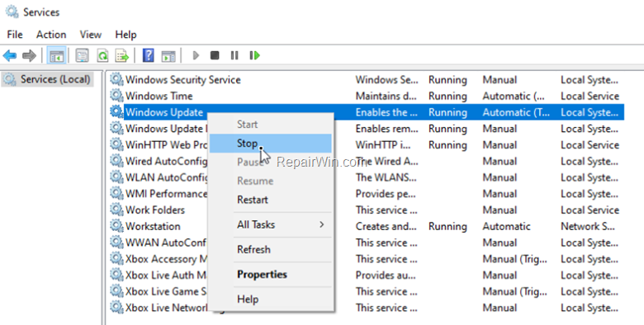Click 'Running' status for Windows Security Service
The width and height of the screenshot is (644, 325).
pyautogui.click(x=447, y=80)
